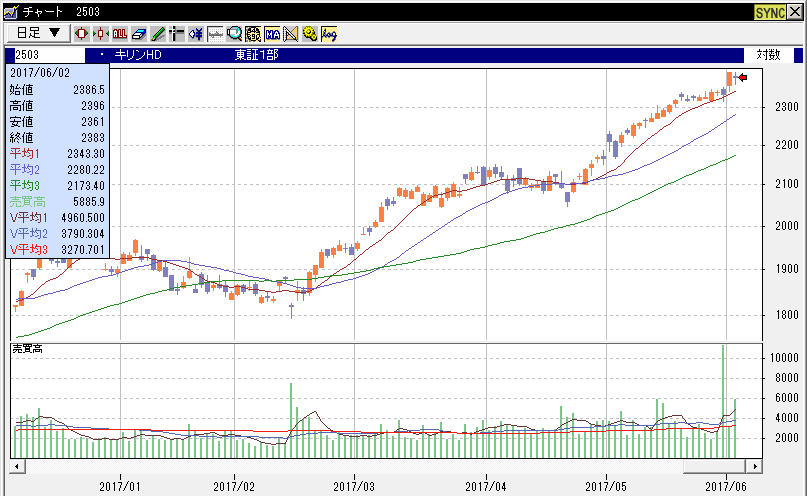807x496 pixels.
Task: Click the magnifying glass chart icon
Action: [234, 33]
